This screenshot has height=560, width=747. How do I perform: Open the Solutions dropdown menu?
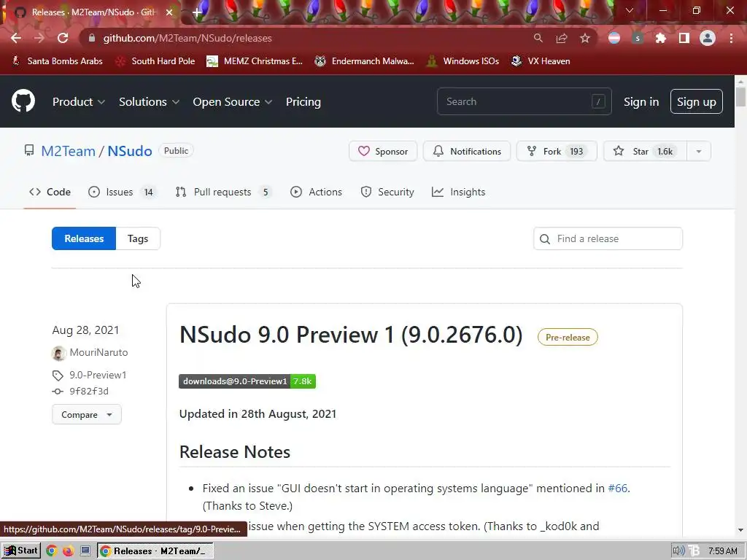(x=149, y=102)
